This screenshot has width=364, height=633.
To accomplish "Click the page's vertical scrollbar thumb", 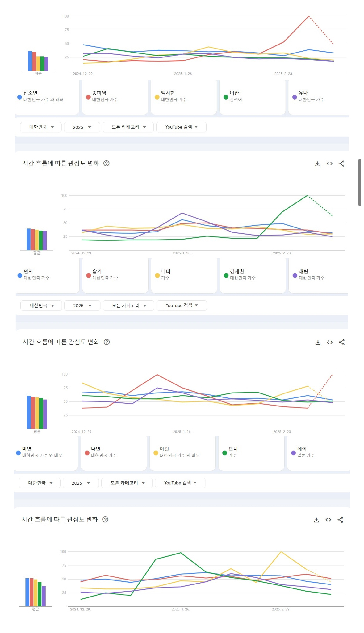I will pos(360,182).
